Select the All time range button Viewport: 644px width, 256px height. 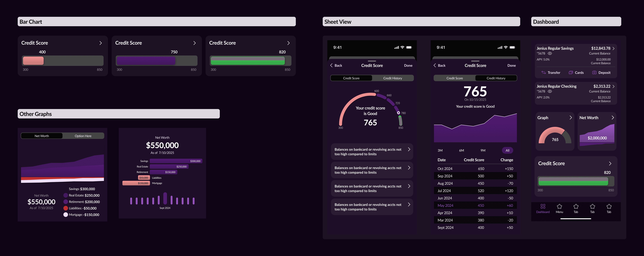tap(507, 151)
